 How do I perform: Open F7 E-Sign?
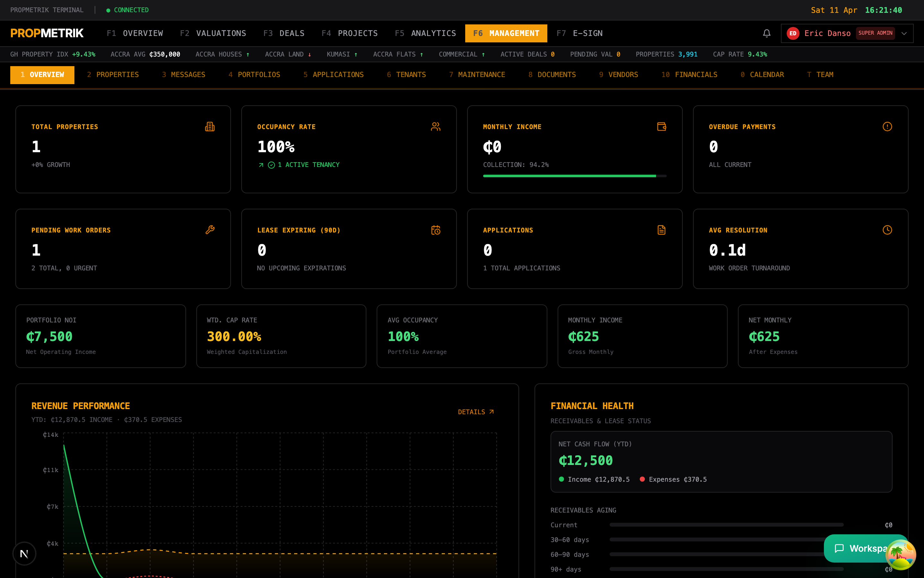580,33
